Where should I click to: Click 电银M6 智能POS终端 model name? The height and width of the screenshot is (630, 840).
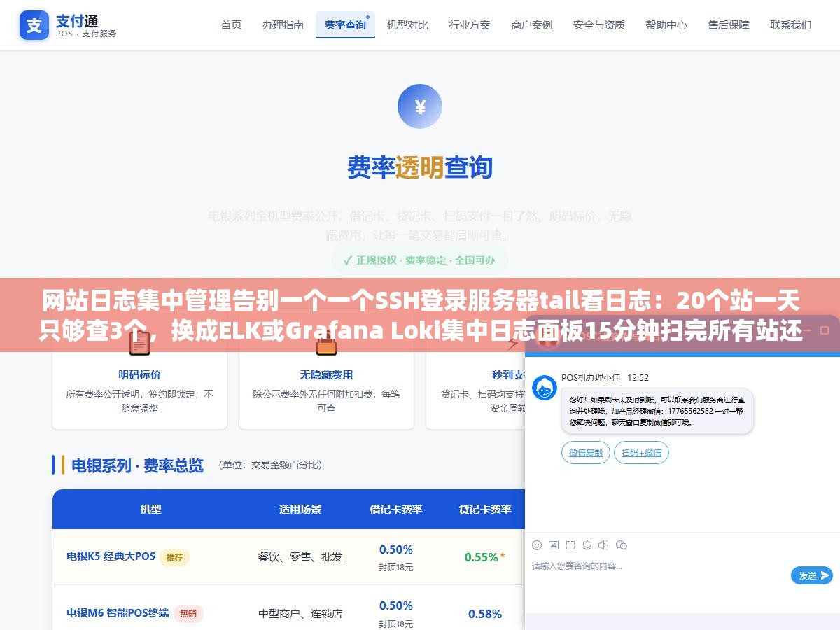118,613
